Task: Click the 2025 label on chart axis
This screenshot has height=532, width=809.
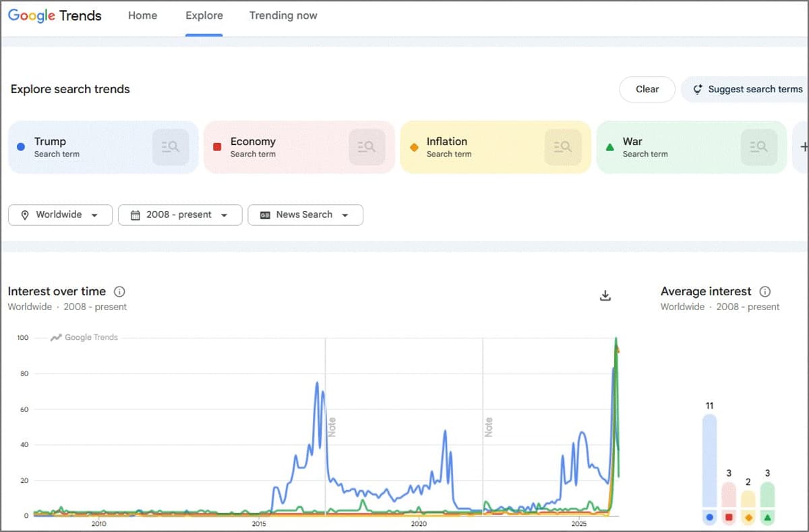Action: pyautogui.click(x=579, y=524)
